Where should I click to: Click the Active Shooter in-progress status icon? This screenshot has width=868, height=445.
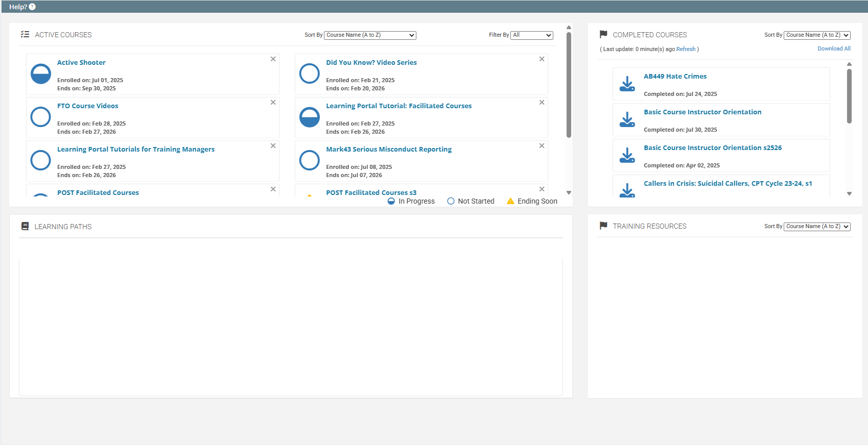41,74
